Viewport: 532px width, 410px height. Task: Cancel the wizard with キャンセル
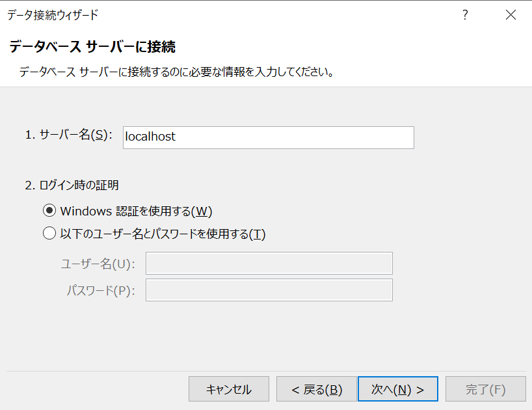point(228,389)
